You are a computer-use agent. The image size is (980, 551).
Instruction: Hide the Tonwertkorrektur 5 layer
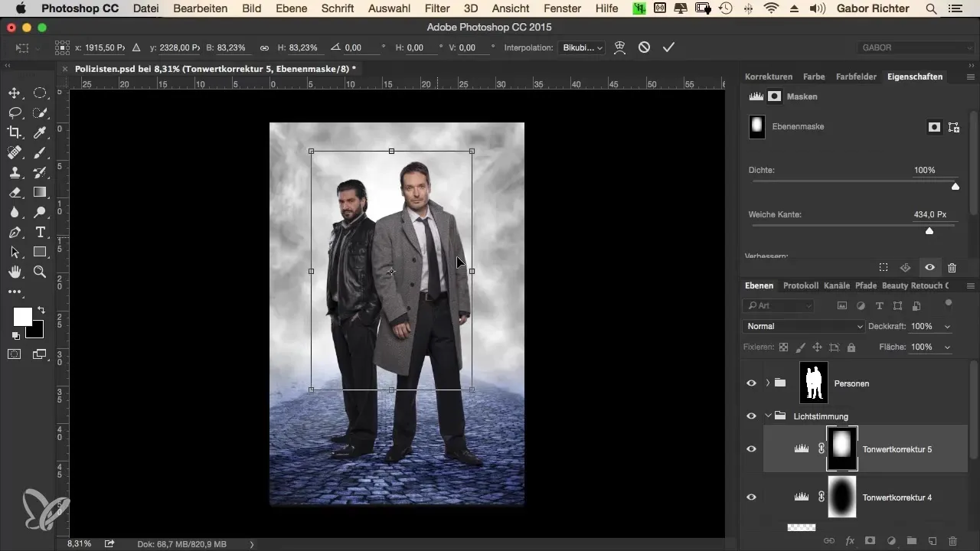point(751,449)
